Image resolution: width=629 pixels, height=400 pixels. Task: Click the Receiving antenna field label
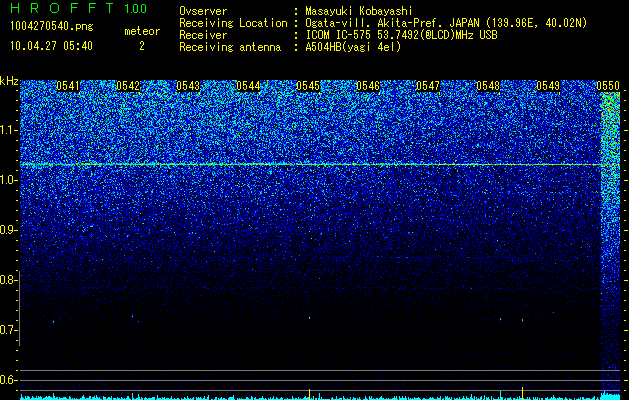coord(230,47)
